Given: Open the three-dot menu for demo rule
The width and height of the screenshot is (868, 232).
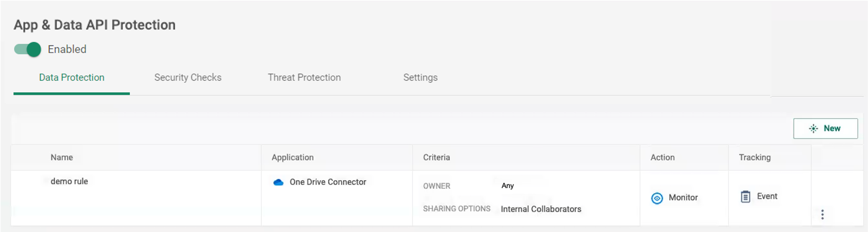Looking at the screenshot, I should click(822, 214).
